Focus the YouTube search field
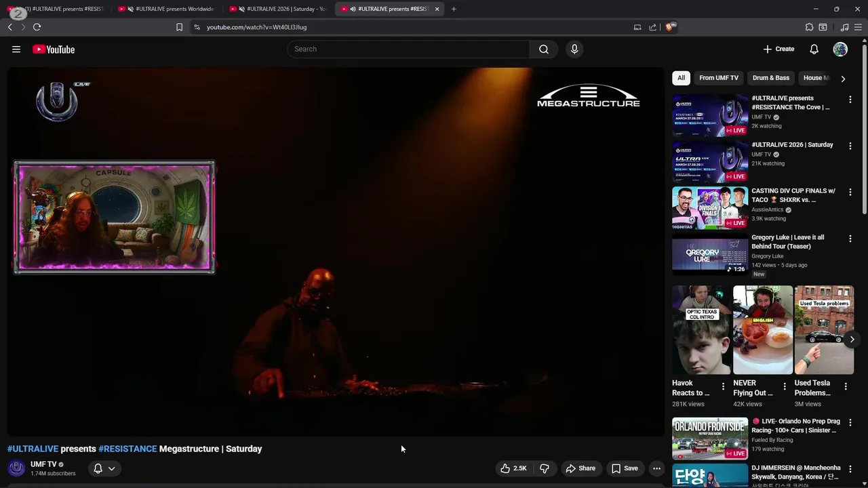Viewport: 868px width, 488px height. coord(408,49)
